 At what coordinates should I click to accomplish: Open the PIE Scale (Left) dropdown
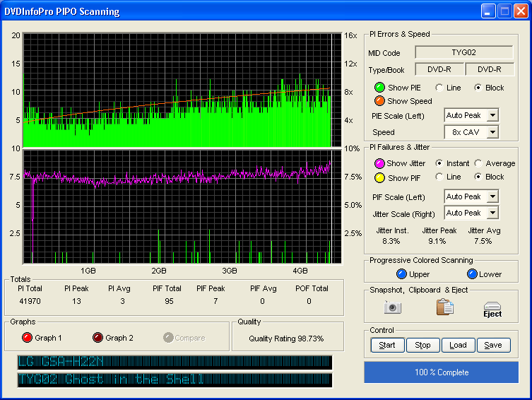(492, 115)
